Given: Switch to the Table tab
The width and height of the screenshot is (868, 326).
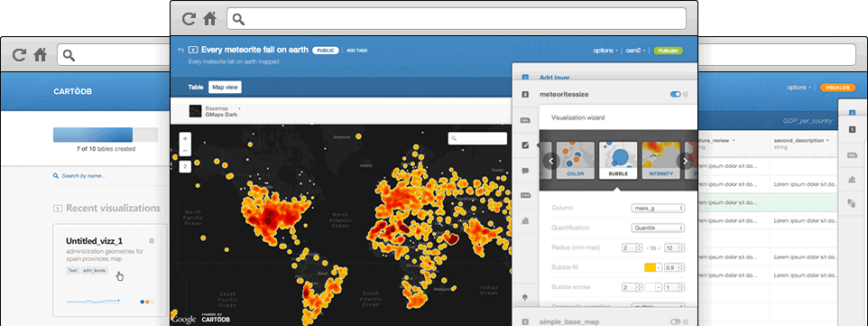Looking at the screenshot, I should coord(196,87).
